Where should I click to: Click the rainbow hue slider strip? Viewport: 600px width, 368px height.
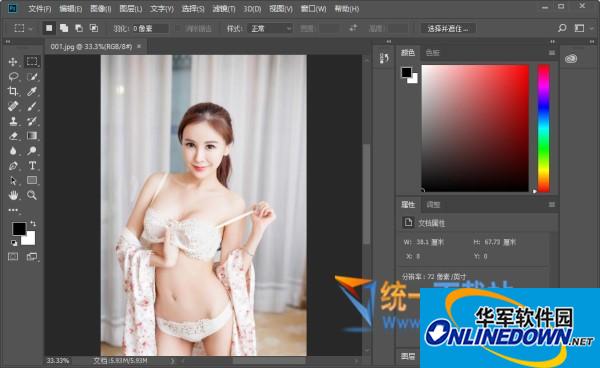[543, 128]
